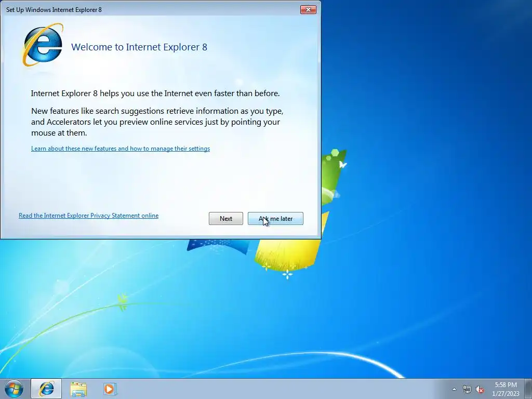
Task: Click the Internet Explorer logo in the dialog
Action: [x=43, y=45]
